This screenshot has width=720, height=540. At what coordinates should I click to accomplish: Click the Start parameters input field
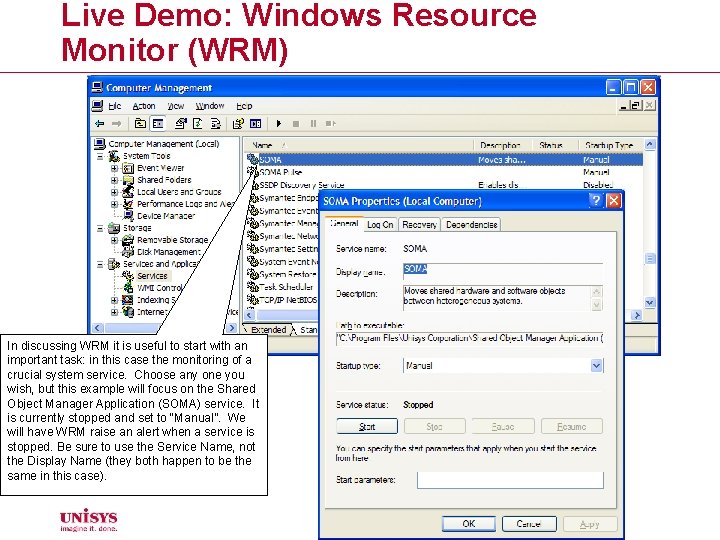coord(510,480)
